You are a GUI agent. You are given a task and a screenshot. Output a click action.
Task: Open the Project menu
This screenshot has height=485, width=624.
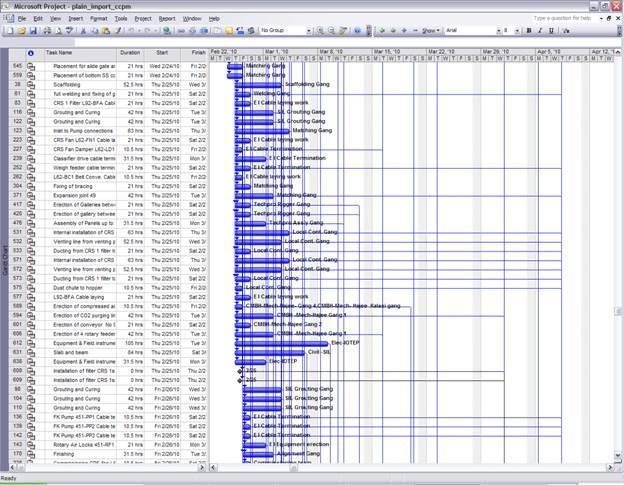pyautogui.click(x=143, y=18)
